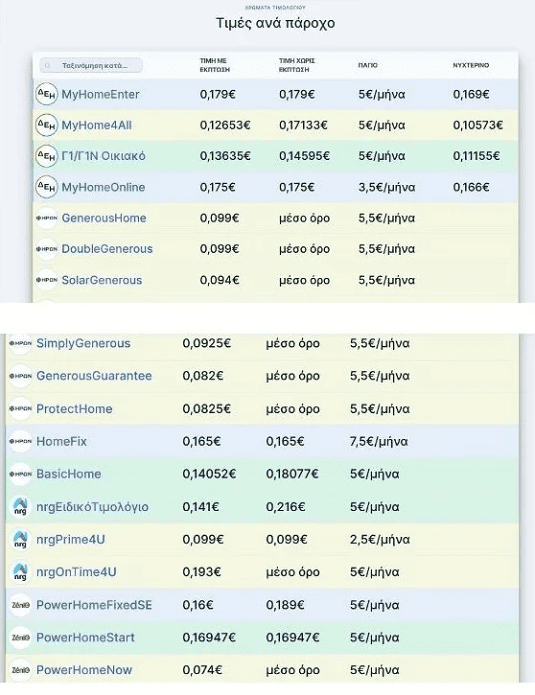
Task: Click the 0,074€ price for PowerHomeNow
Action: [x=202, y=670]
